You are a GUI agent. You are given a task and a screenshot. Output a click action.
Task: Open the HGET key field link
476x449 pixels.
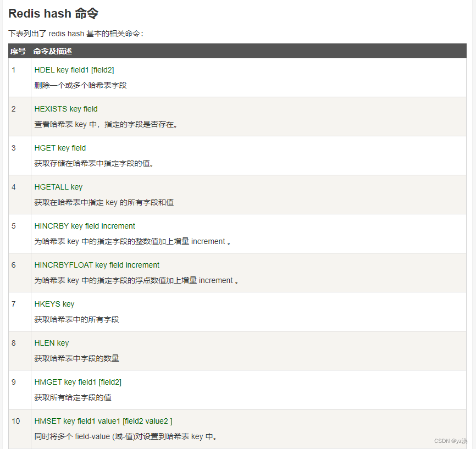59,148
